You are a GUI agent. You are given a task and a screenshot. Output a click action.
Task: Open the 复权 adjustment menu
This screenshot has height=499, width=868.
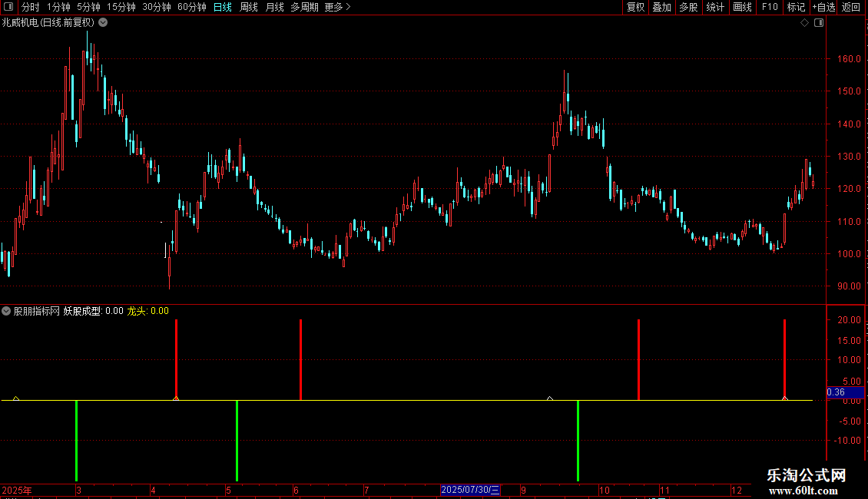click(635, 7)
